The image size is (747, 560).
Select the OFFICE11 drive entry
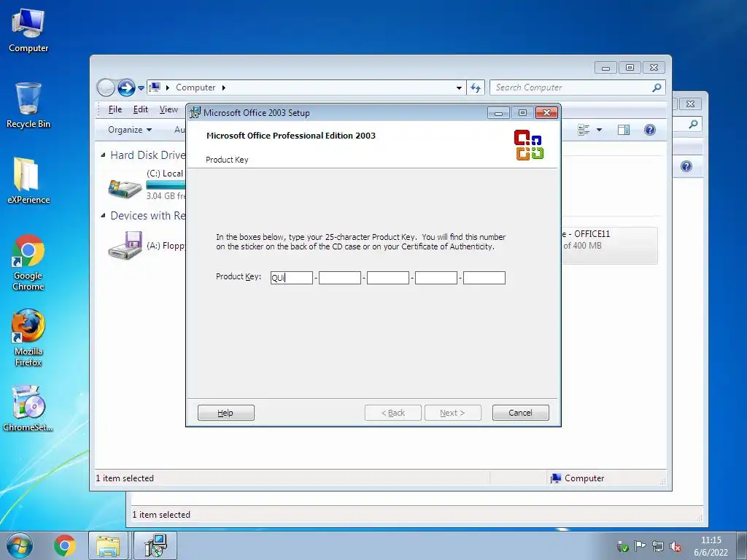click(609, 246)
